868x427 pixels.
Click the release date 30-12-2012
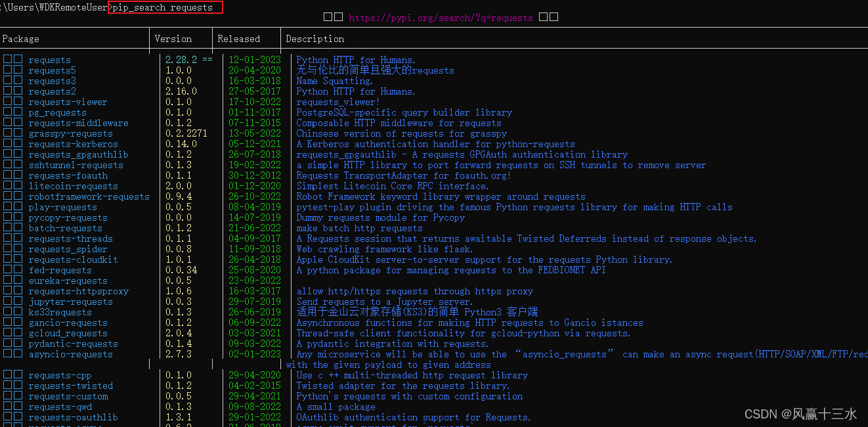pos(254,175)
